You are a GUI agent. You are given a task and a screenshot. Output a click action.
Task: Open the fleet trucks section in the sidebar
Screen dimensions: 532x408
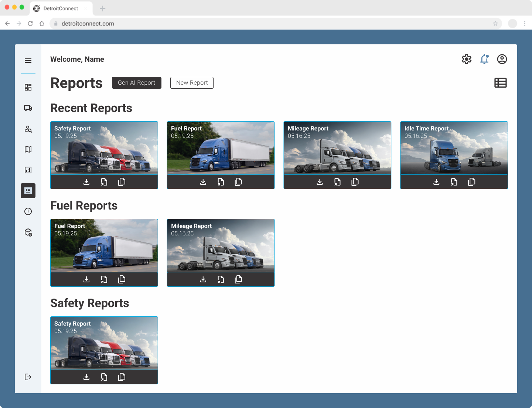(28, 108)
